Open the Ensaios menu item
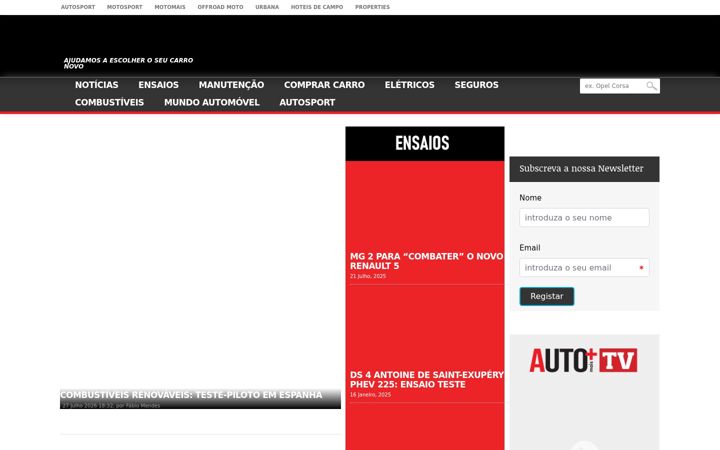The width and height of the screenshot is (720, 450). 158,85
